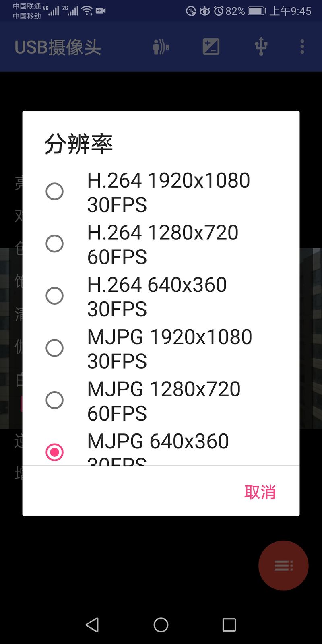
Task: Tap the MJPG 1920x1080 30FPS label
Action: pyautogui.click(x=169, y=349)
